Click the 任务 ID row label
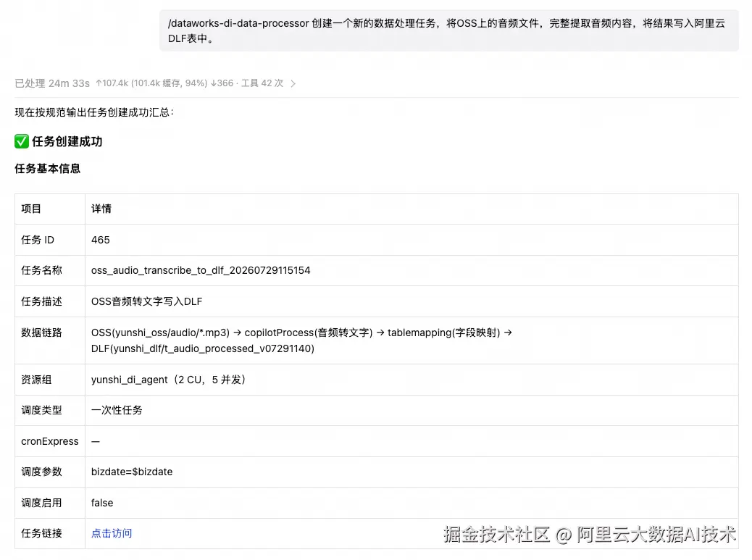The height and width of the screenshot is (560, 752). point(38,240)
